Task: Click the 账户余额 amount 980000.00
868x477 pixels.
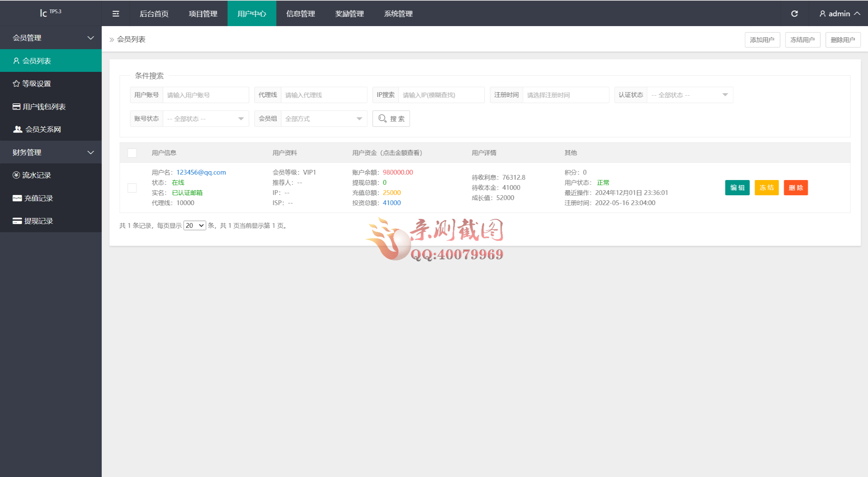Action: point(398,172)
